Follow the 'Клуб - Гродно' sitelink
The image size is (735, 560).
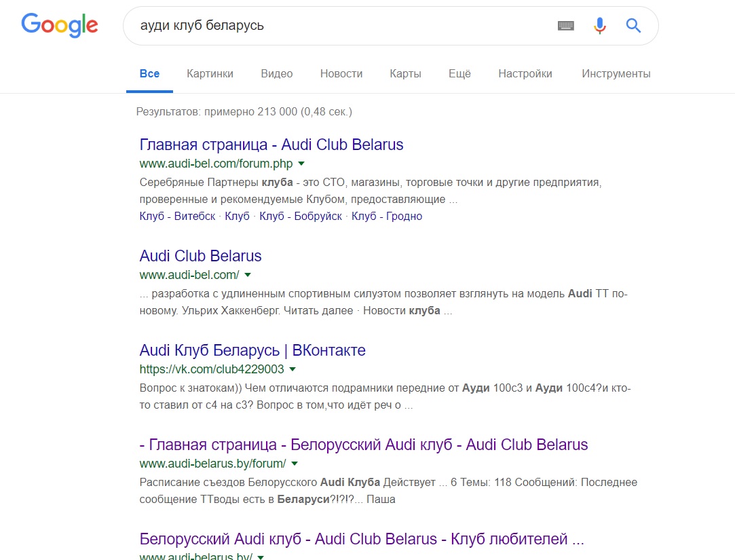pyautogui.click(x=387, y=217)
